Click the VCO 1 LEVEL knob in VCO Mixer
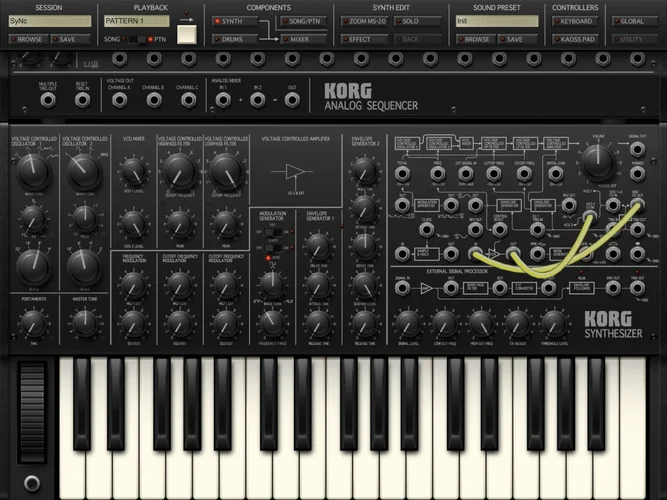Screen dimensions: 667x500 point(134,171)
